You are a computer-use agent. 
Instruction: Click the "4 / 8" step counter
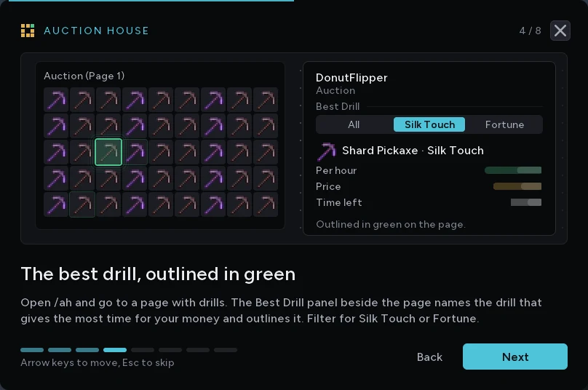pyautogui.click(x=530, y=31)
